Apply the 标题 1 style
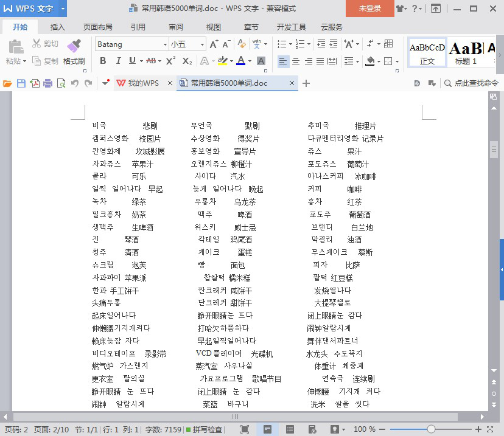This screenshot has height=436, width=504. [x=466, y=53]
